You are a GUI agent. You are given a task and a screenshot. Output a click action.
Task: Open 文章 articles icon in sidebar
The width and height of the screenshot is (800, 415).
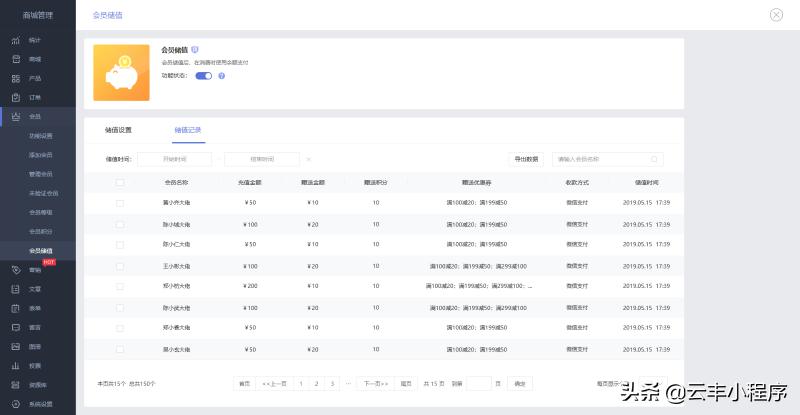[x=16, y=289]
